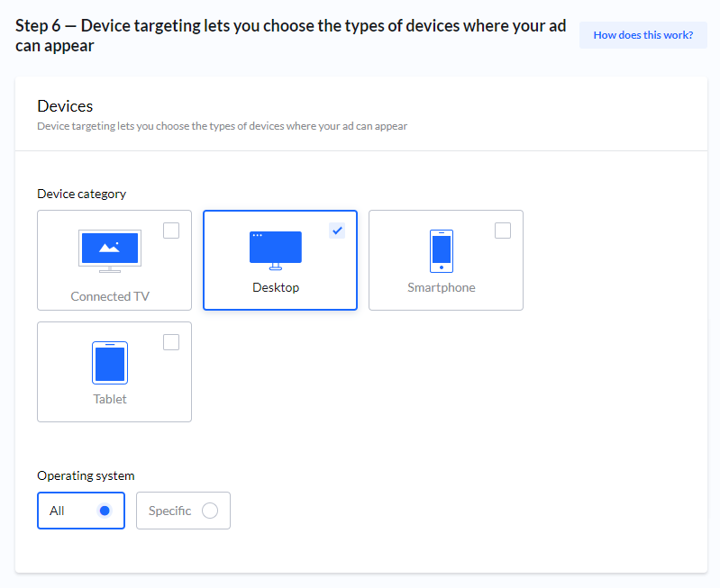Choose the Specific operating system radio circle
720x588 pixels.
[210, 511]
